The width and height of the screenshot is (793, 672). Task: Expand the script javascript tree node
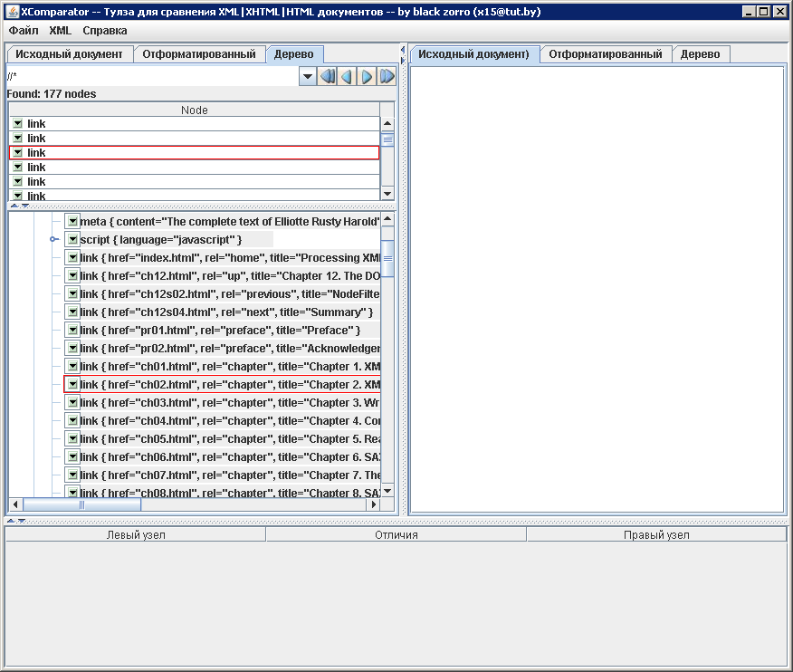pyautogui.click(x=54, y=239)
